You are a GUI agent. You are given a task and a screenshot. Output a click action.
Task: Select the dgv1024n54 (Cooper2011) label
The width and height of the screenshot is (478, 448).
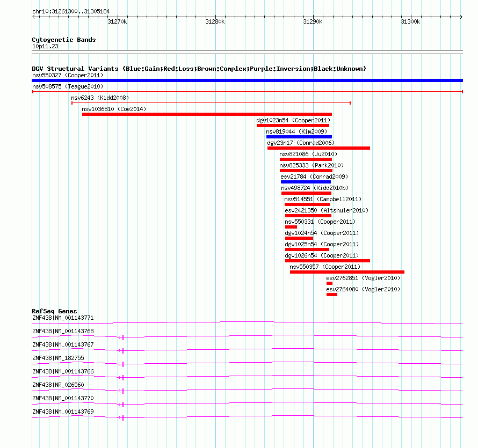pos(322,233)
